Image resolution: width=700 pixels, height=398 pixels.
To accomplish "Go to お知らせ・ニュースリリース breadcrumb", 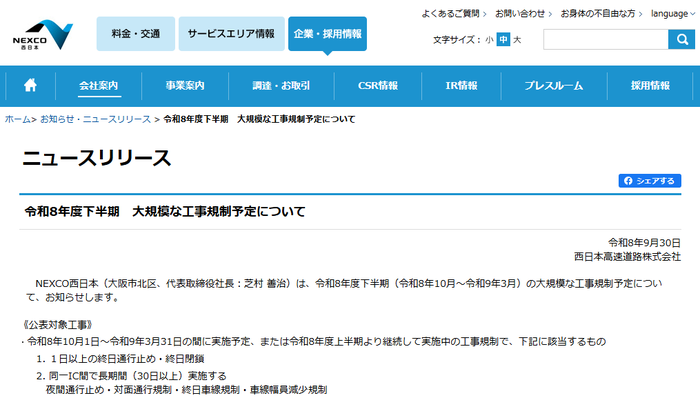I will pos(96,119).
